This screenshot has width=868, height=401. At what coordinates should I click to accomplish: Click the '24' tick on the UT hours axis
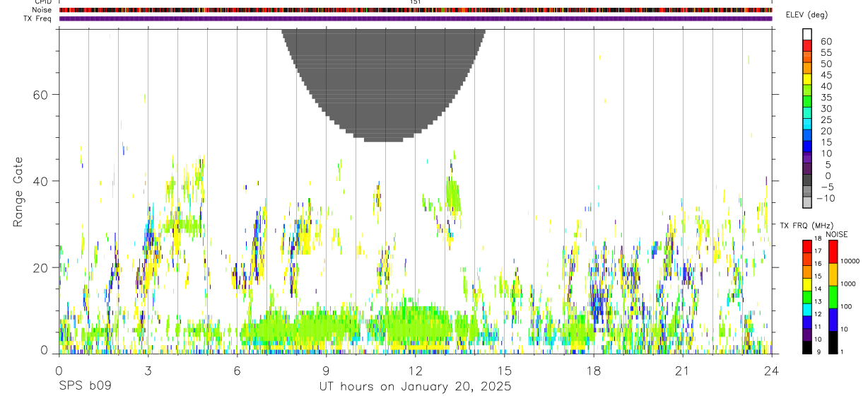(x=772, y=370)
